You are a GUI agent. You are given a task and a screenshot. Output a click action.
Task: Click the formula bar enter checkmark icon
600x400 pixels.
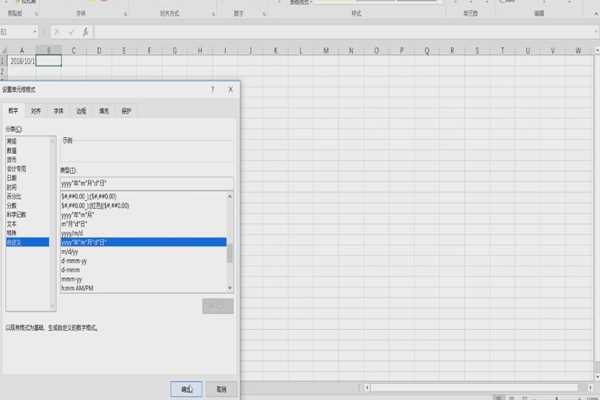(72, 32)
